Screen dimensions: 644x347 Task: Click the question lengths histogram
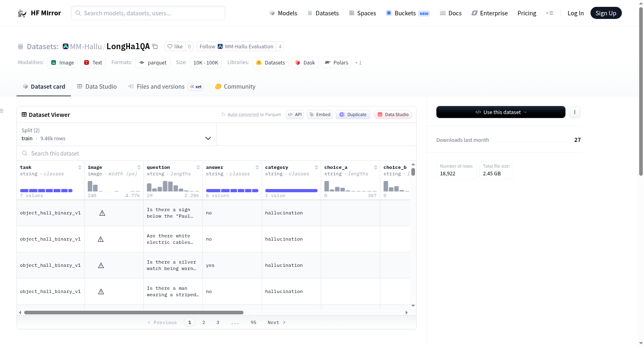173,186
